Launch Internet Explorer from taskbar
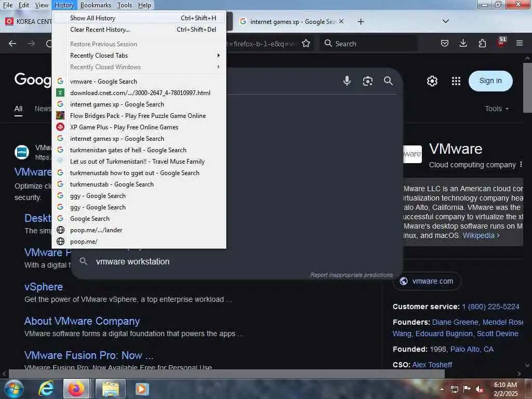 pos(46,389)
